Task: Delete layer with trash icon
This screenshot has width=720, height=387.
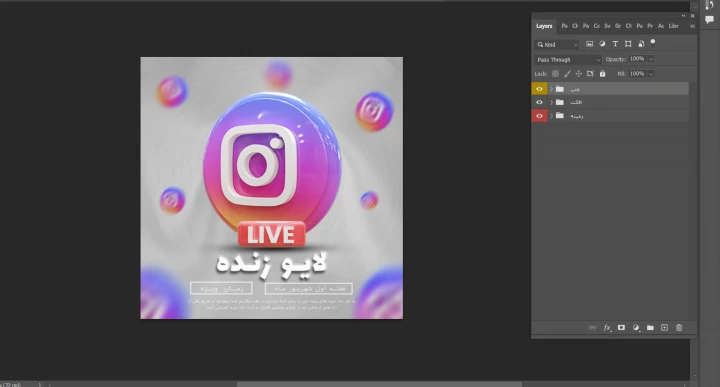Action: pos(679,327)
